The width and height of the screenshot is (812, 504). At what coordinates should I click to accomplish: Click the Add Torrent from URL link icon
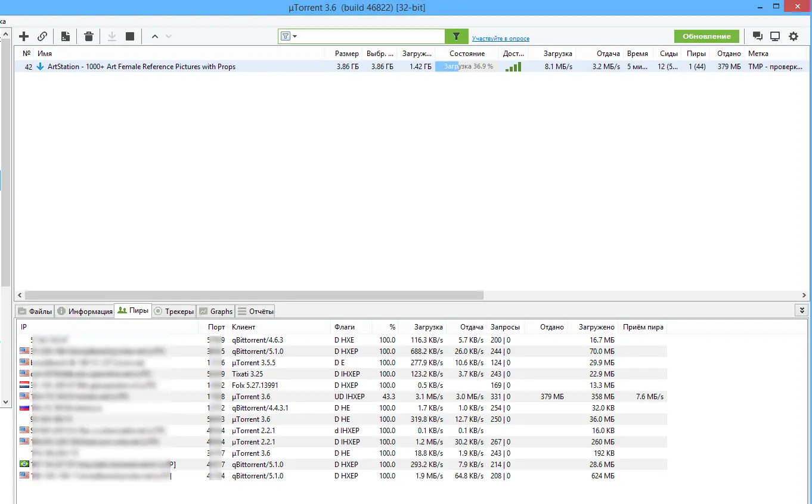pyautogui.click(x=42, y=36)
